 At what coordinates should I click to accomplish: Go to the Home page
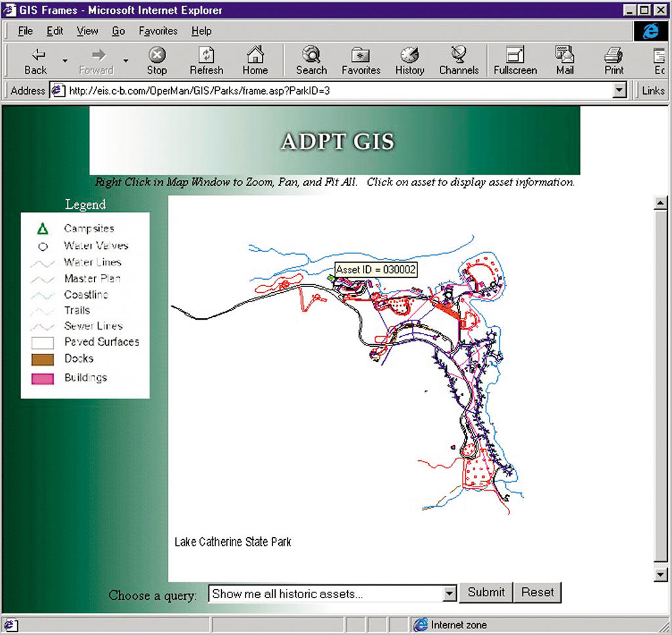click(255, 61)
